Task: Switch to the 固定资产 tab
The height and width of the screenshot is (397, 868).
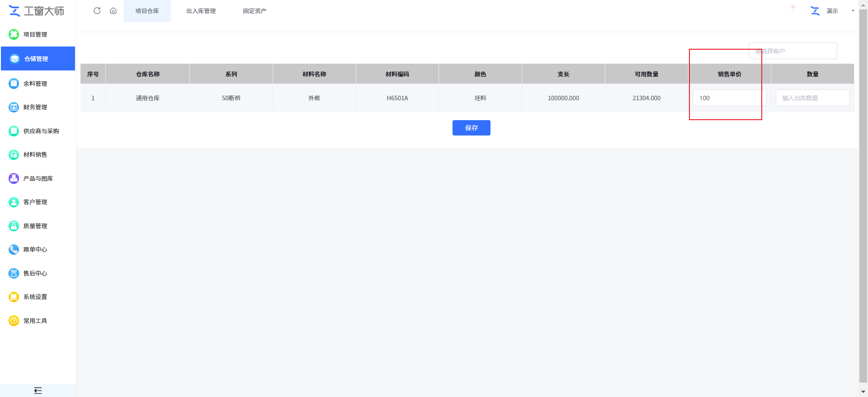Action: tap(255, 11)
